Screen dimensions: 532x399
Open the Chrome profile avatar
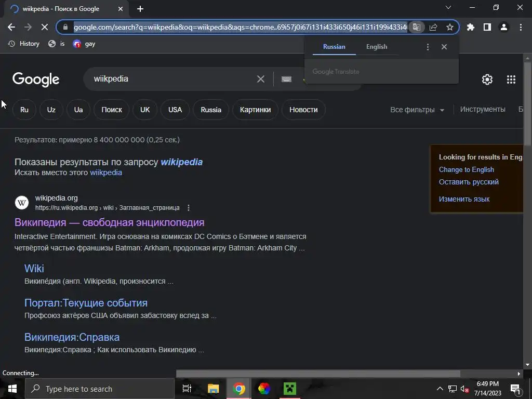click(504, 27)
